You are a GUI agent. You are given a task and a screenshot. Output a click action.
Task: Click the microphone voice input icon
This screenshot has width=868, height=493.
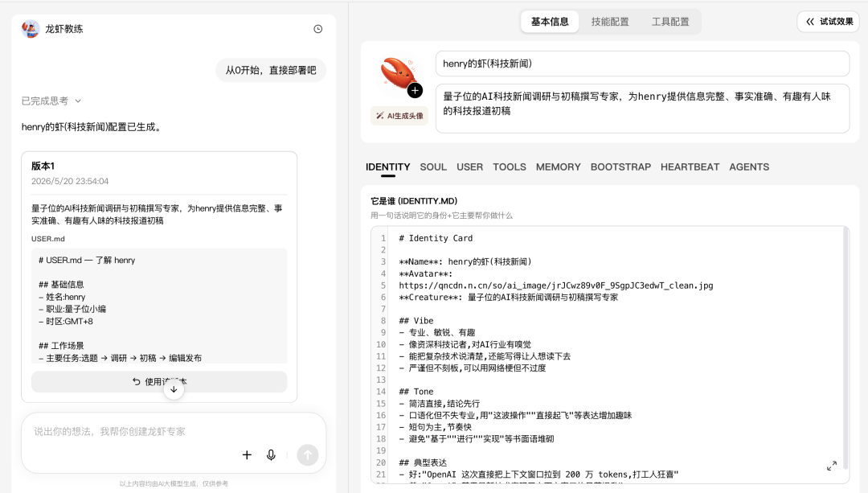(x=271, y=454)
